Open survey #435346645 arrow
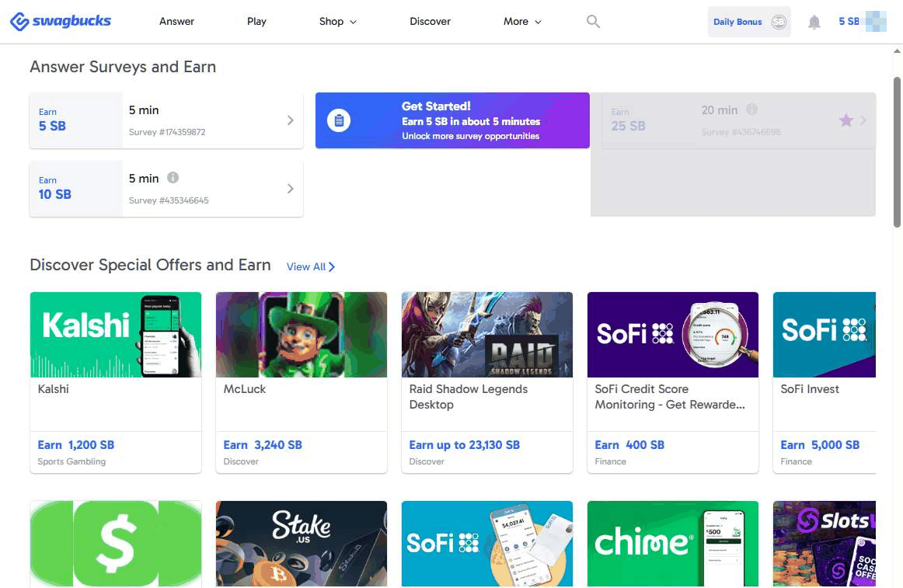Screen dimensions: 903x588 point(291,188)
